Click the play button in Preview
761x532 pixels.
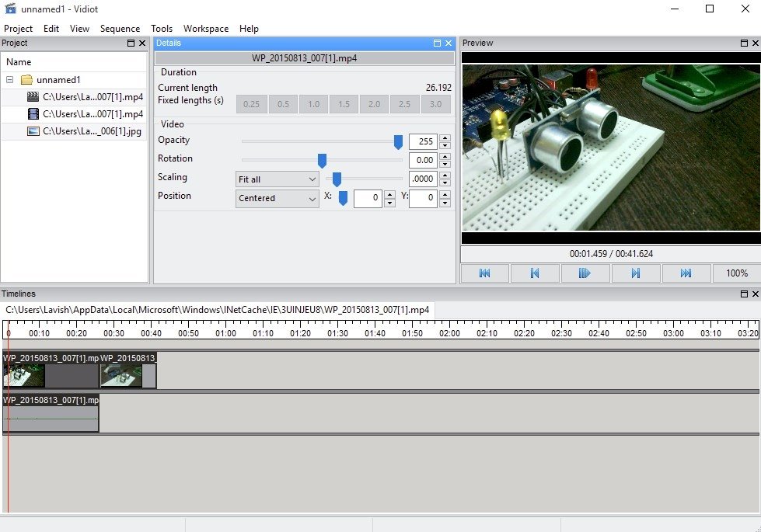click(x=585, y=273)
